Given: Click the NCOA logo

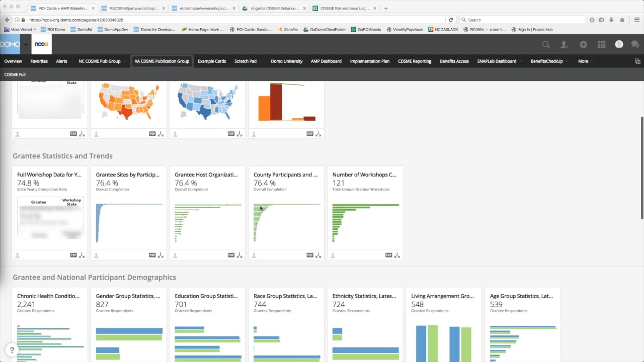Looking at the screenshot, I should coord(41,44).
